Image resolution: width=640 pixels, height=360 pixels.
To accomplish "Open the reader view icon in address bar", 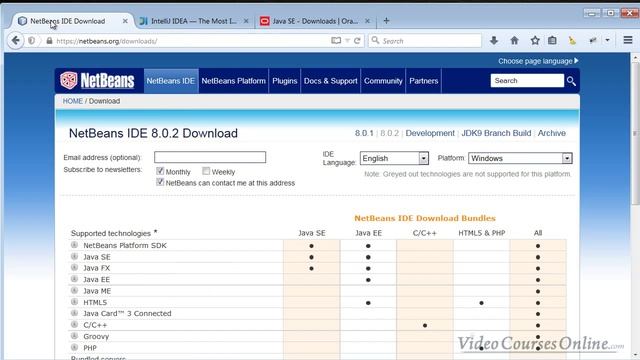I will (336, 41).
